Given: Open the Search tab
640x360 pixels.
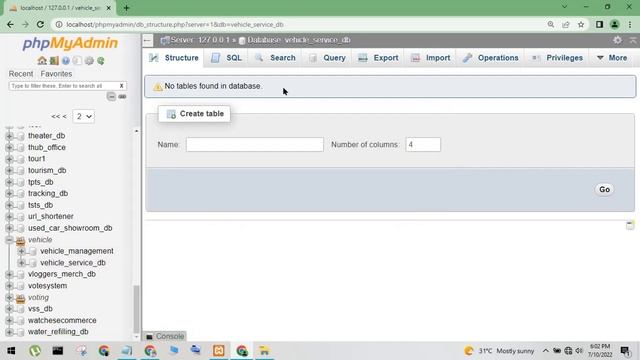Looking at the screenshot, I should 275,58.
